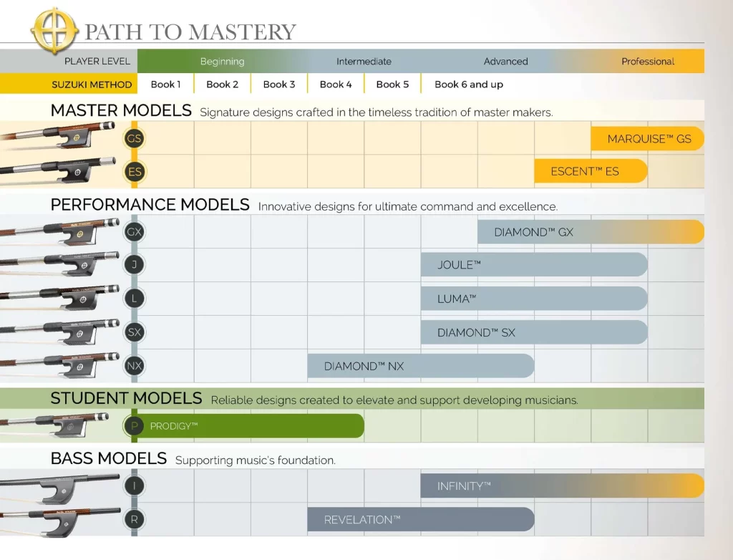Image resolution: width=733 pixels, height=560 pixels.
Task: Select the green PRODIGY bar
Action: pyautogui.click(x=251, y=426)
